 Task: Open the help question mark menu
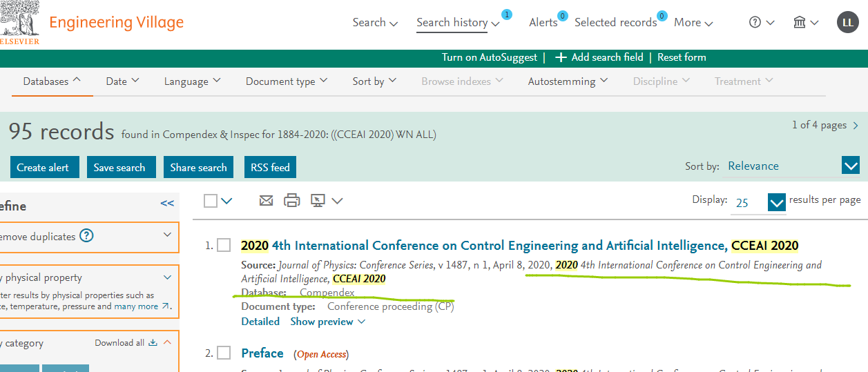point(762,23)
